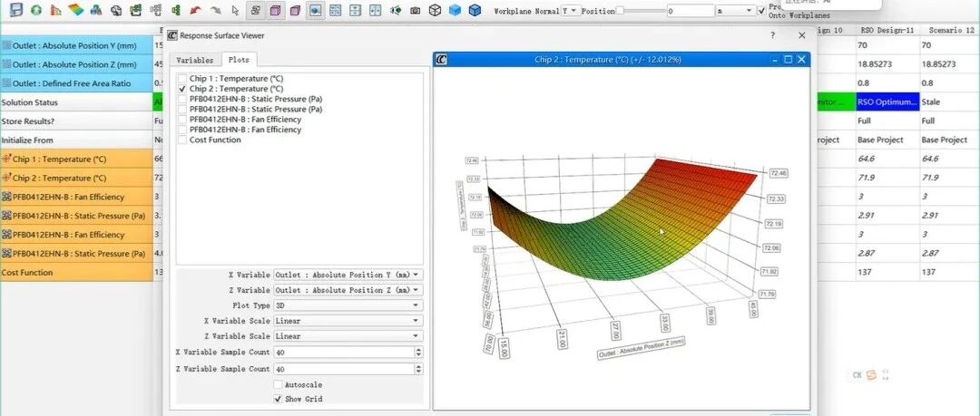Click the colored response surface icon
The height and width of the screenshot is (416, 980).
76,10
